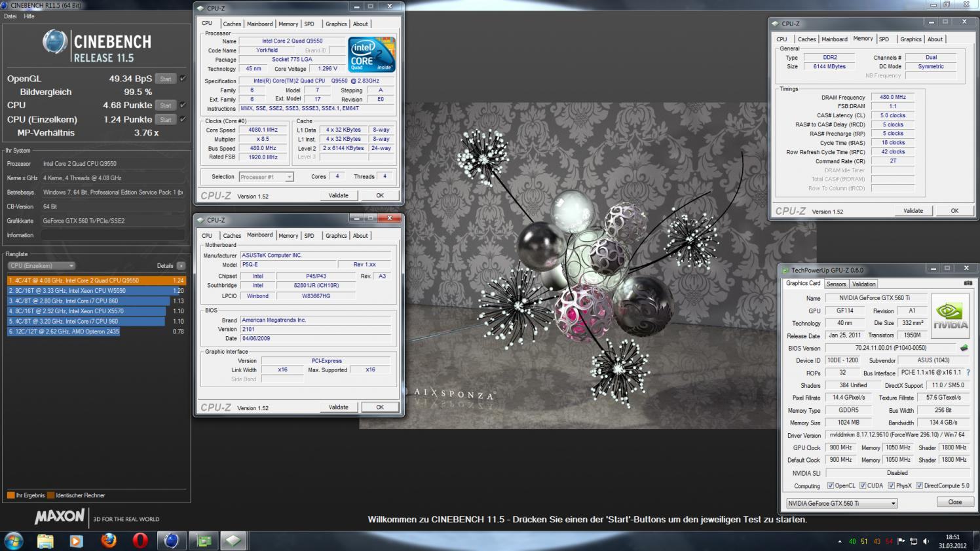The image size is (980, 551).
Task: Click Validate in the Mainboard CPU-Z window
Action: (x=339, y=407)
